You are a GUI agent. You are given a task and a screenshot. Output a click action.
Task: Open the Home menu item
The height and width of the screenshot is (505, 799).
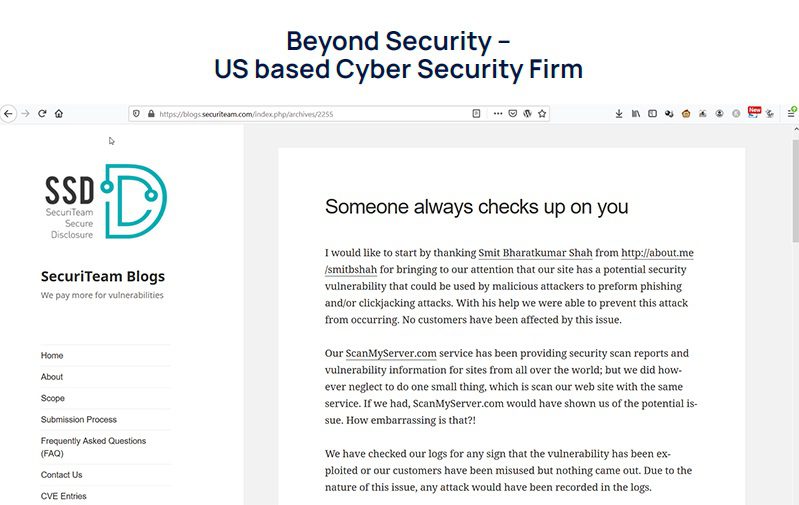(52, 355)
